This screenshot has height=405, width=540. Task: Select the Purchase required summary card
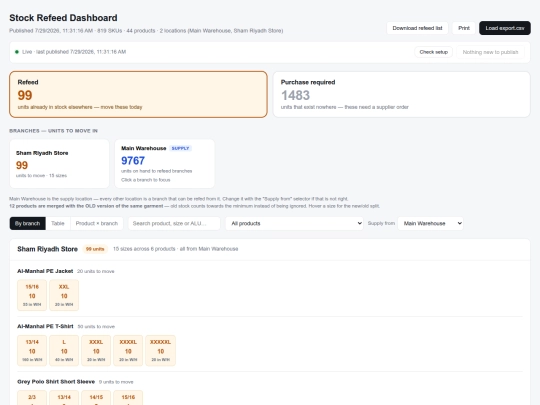402,94
